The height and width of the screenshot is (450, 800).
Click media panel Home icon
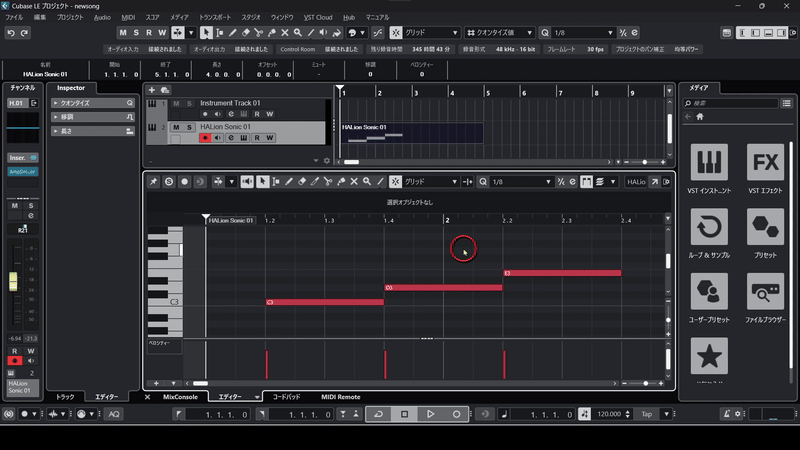point(700,117)
